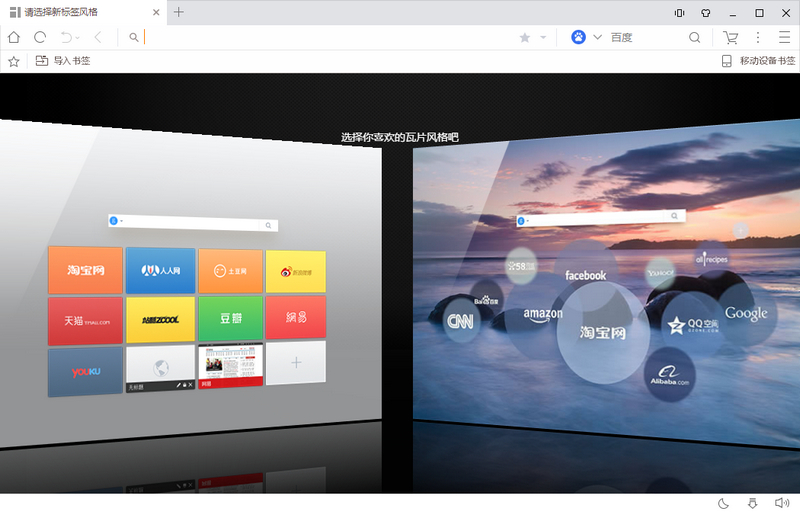Click the facebook bubble
This screenshot has height=512, width=800.
(586, 275)
